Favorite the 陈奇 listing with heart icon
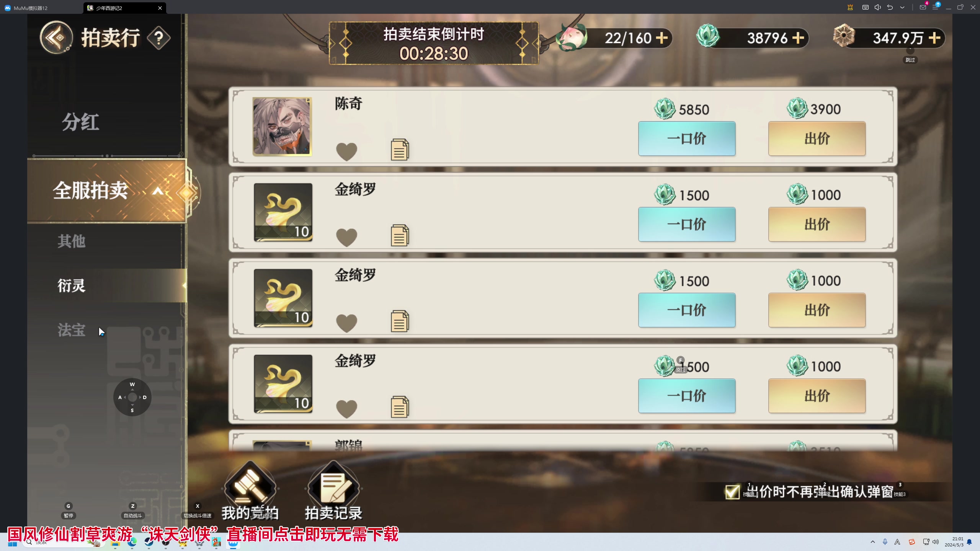The image size is (980, 551). (x=346, y=152)
